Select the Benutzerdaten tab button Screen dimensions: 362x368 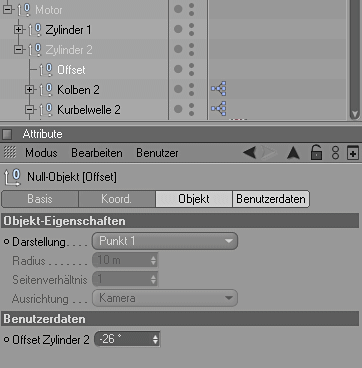271,199
